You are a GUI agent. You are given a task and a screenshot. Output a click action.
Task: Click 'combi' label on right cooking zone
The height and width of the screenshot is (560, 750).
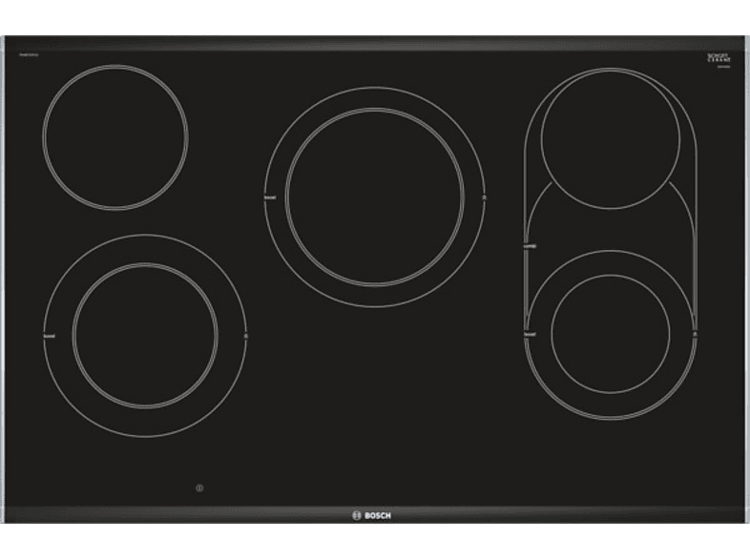click(x=529, y=245)
